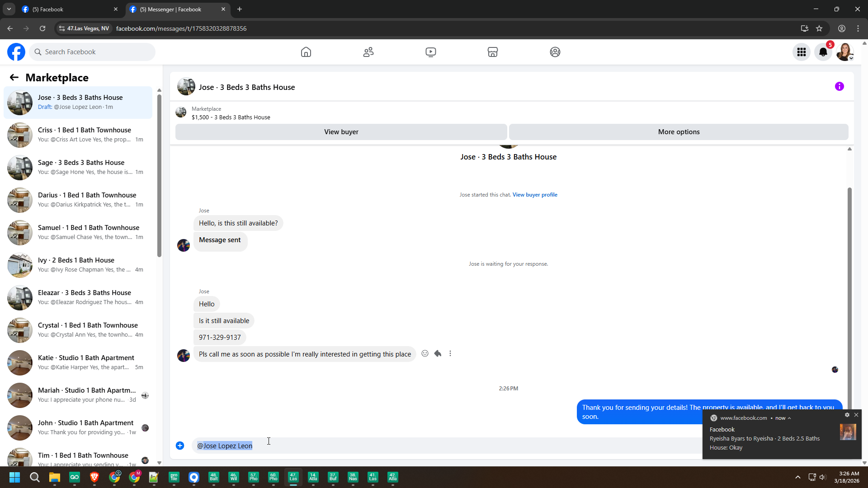Open Darius 1 Bed 1 Bath Townhouse chat
The width and height of the screenshot is (868, 488).
(78, 200)
